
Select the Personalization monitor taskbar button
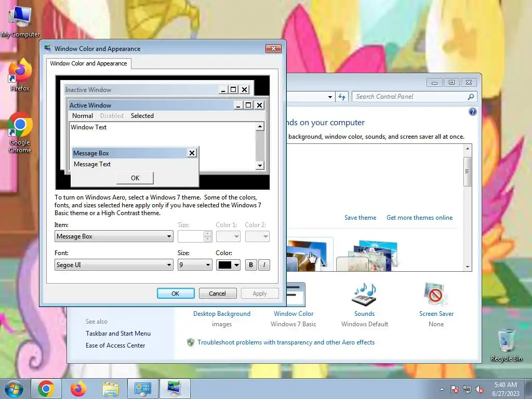(x=175, y=389)
